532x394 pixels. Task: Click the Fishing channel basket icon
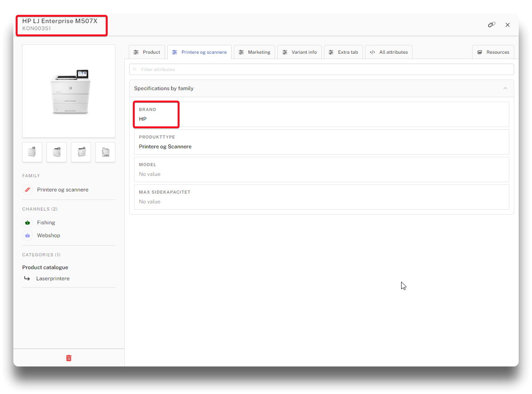(28, 223)
